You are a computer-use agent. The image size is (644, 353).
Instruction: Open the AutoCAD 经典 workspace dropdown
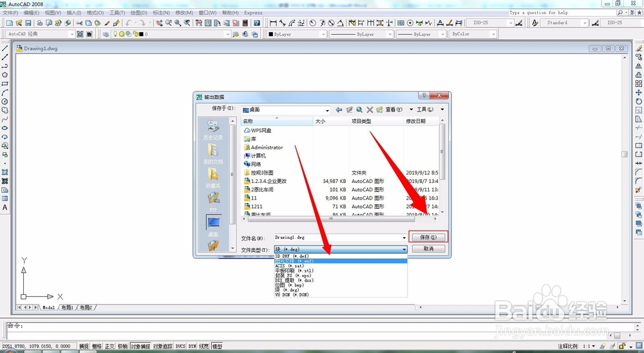41,34
